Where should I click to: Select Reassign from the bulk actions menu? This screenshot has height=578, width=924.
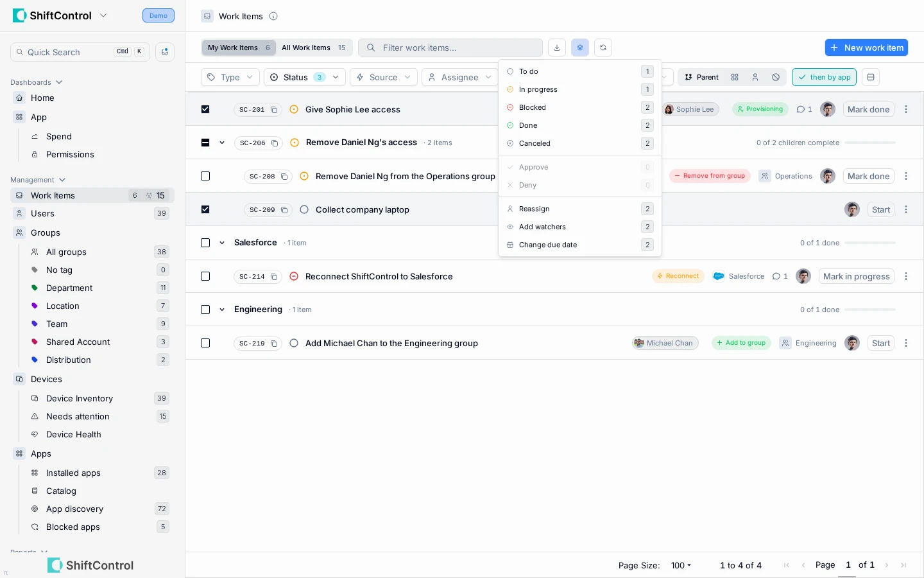[x=580, y=209]
